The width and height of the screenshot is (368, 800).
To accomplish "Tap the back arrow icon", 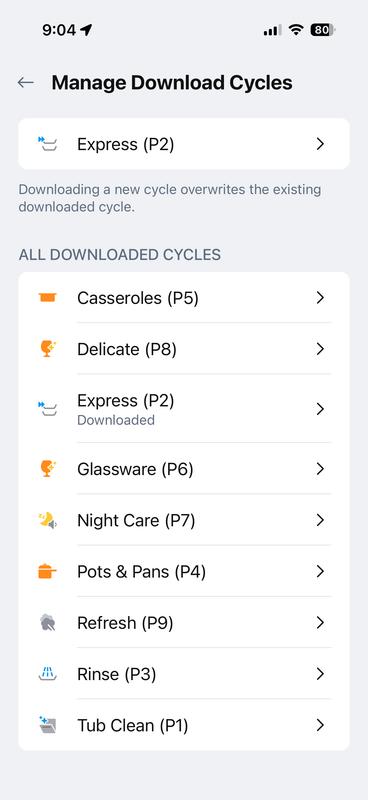I will pos(26,83).
